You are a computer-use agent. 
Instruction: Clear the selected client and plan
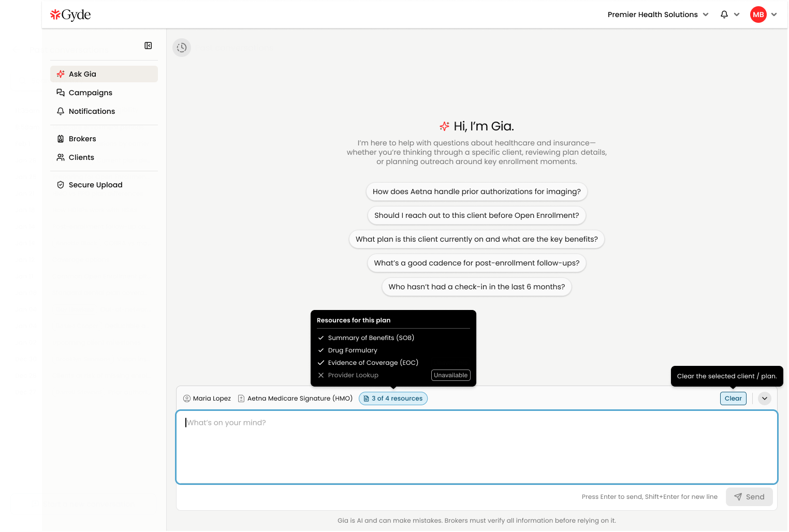pyautogui.click(x=733, y=398)
